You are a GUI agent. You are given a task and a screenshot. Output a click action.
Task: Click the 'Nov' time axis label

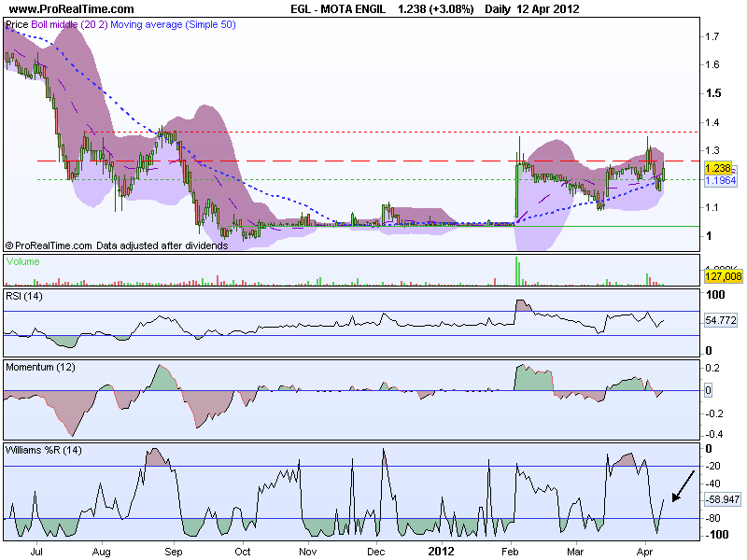[307, 552]
